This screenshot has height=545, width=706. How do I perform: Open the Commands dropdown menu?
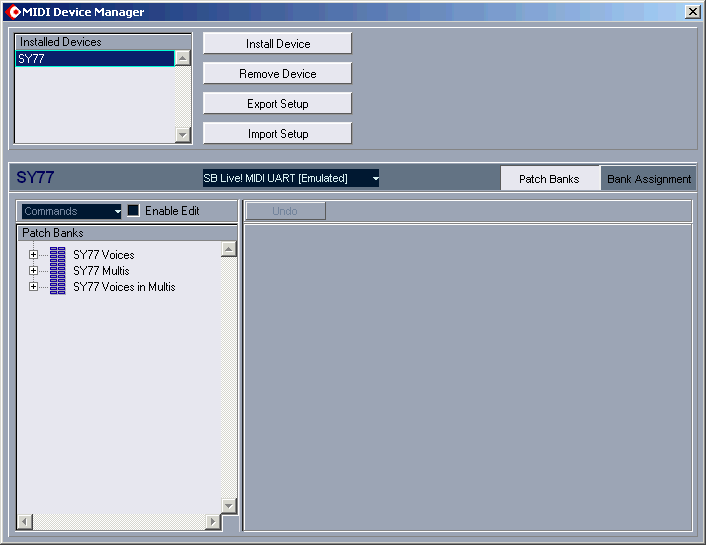click(72, 211)
